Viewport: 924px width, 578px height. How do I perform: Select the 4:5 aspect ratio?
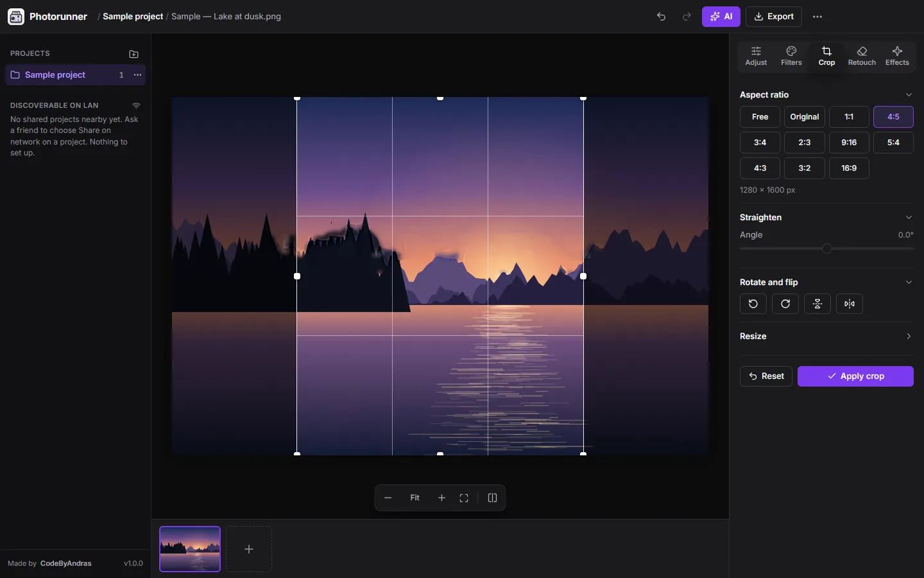(x=893, y=117)
